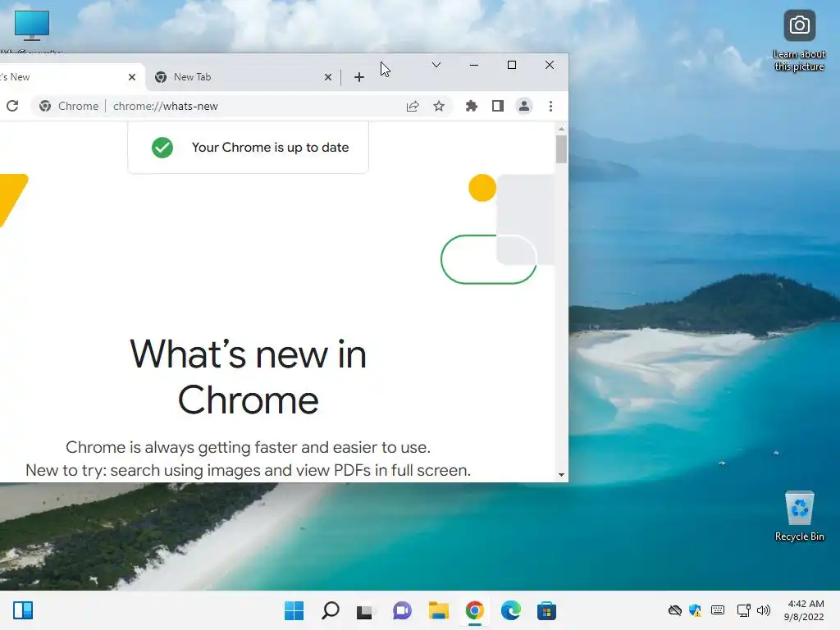Launch Microsoft Edge from taskbar
The height and width of the screenshot is (630, 840).
pos(510,610)
